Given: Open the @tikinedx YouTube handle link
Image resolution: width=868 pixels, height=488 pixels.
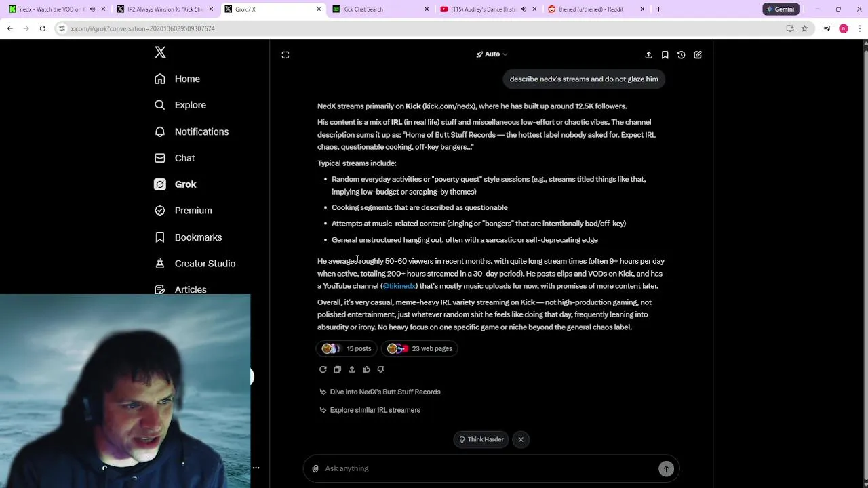Looking at the screenshot, I should coord(399,286).
